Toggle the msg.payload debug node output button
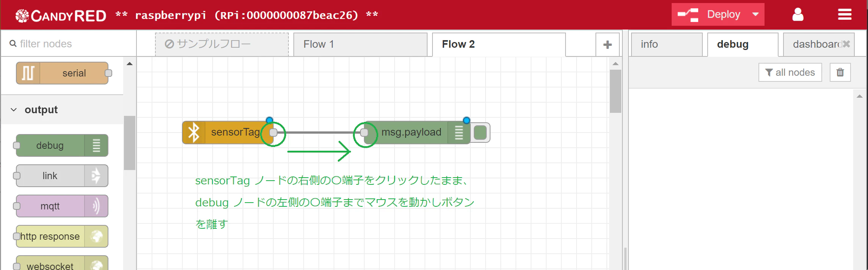 click(480, 133)
